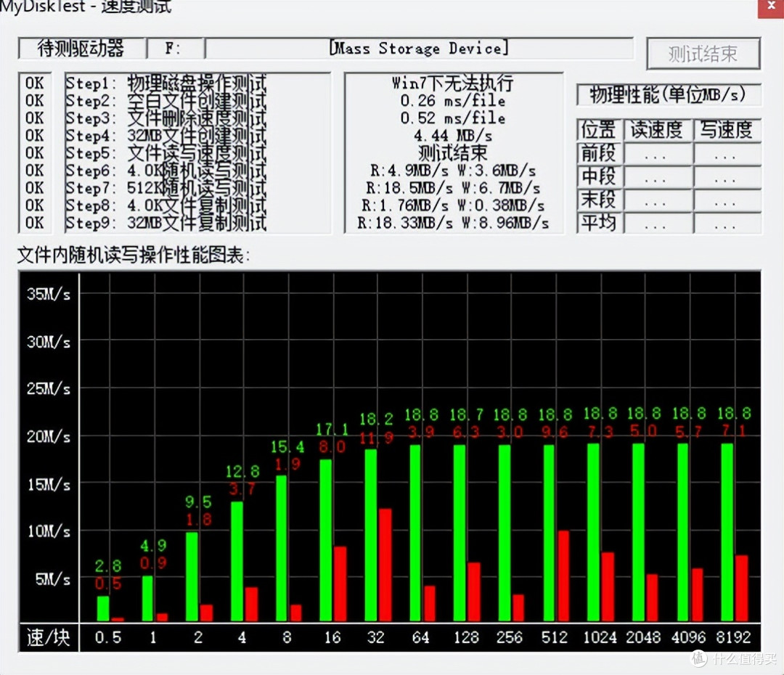The width and height of the screenshot is (784, 675).
Task: Click the red bar for block 32
Action: (x=385, y=565)
